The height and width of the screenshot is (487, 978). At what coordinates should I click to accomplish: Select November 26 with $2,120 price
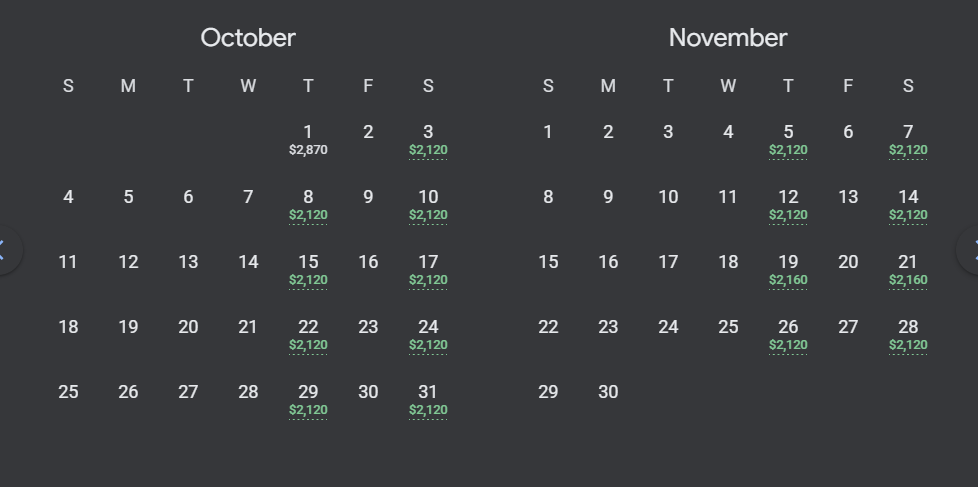point(788,335)
